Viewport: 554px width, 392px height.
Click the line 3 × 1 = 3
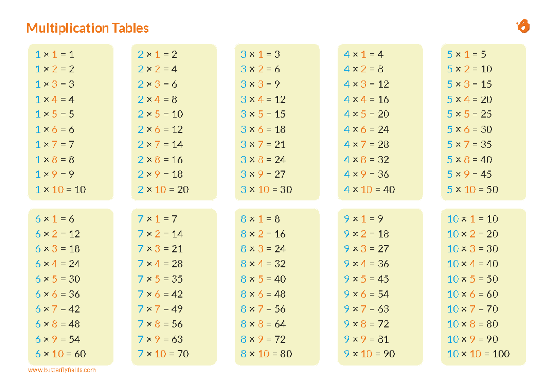[260, 54]
